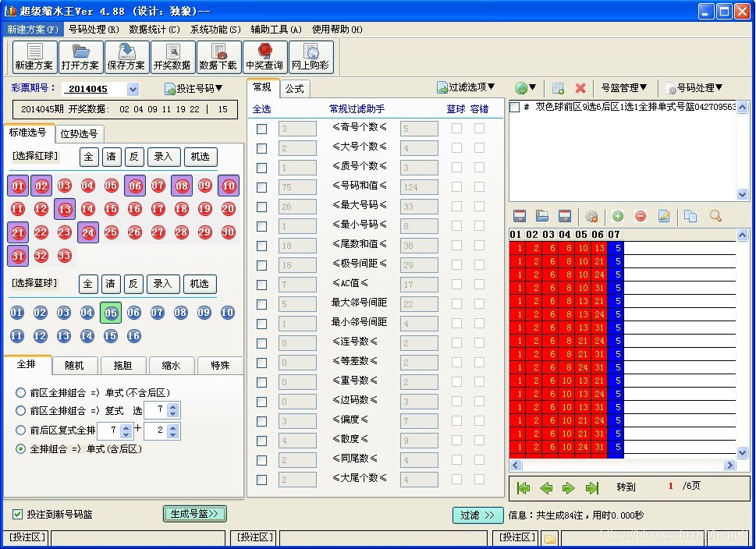Tick the checkbox of the 双色球 basket entry
The width and height of the screenshot is (756, 549).
(515, 107)
